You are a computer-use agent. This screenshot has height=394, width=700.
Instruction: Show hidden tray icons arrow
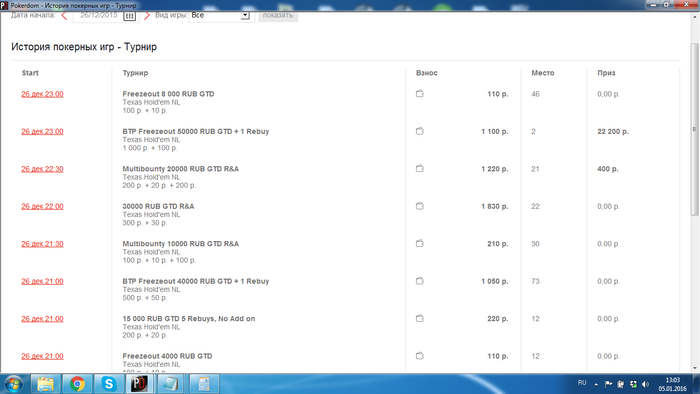tap(596, 384)
